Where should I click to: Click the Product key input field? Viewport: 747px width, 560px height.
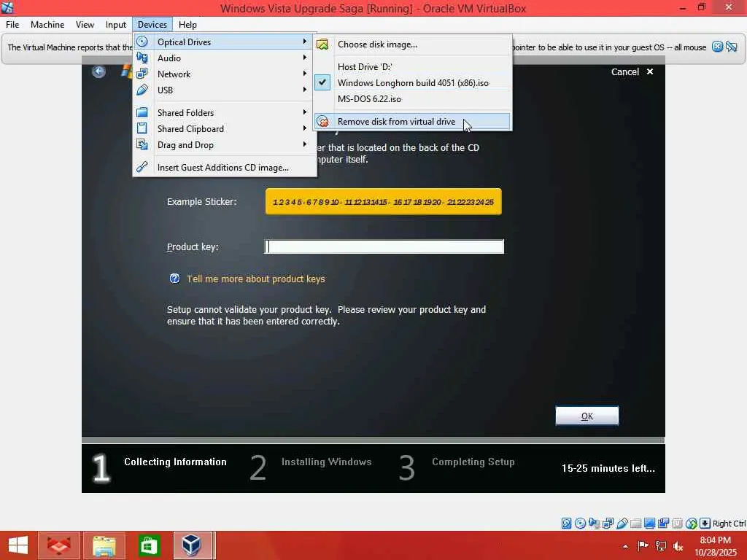click(384, 246)
